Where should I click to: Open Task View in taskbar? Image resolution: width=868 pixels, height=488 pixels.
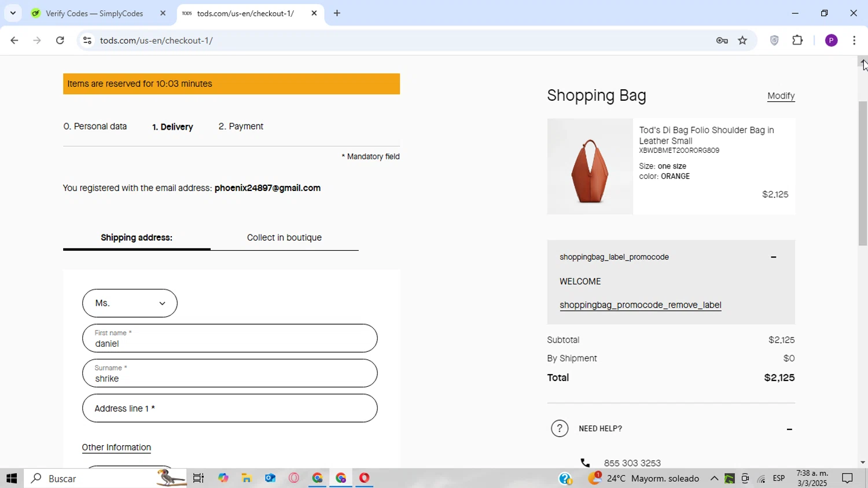click(x=198, y=479)
